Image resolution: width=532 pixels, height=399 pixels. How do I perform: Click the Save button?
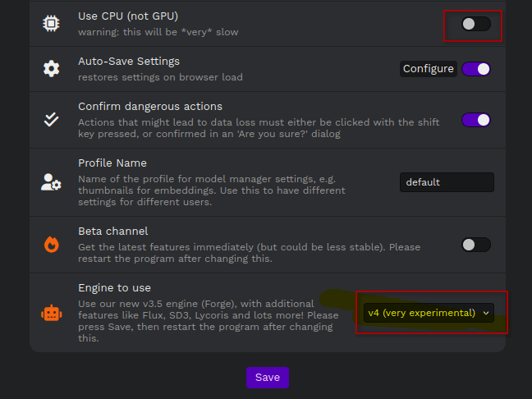(x=268, y=378)
